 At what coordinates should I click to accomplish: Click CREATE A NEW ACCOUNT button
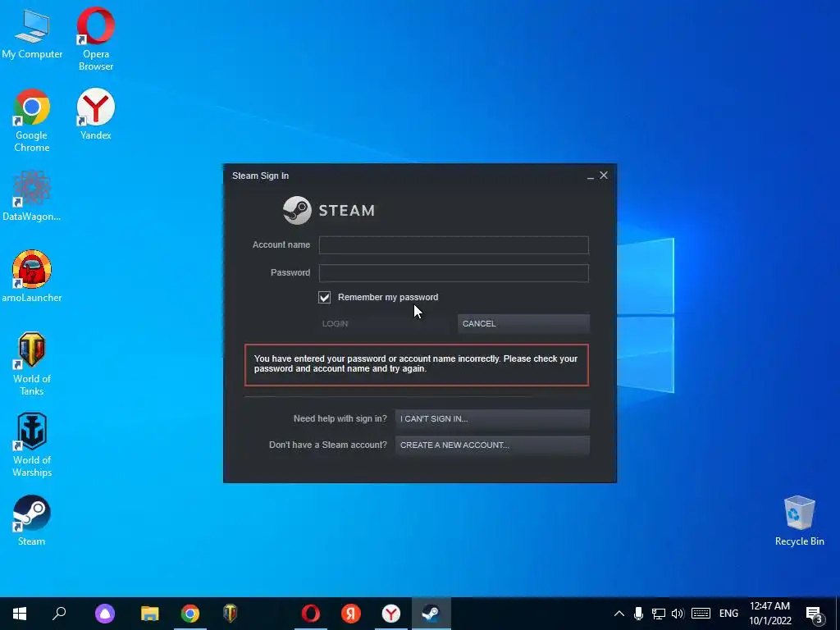click(x=492, y=445)
